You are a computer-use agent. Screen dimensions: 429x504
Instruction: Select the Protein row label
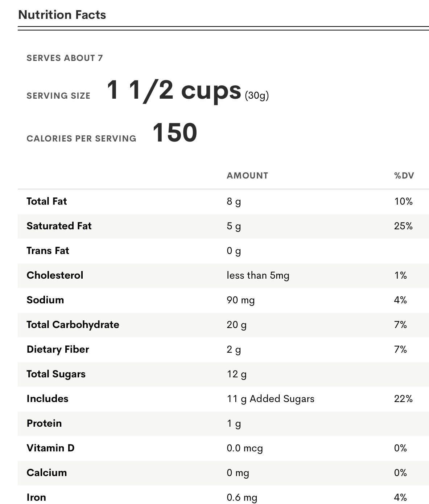tap(44, 423)
